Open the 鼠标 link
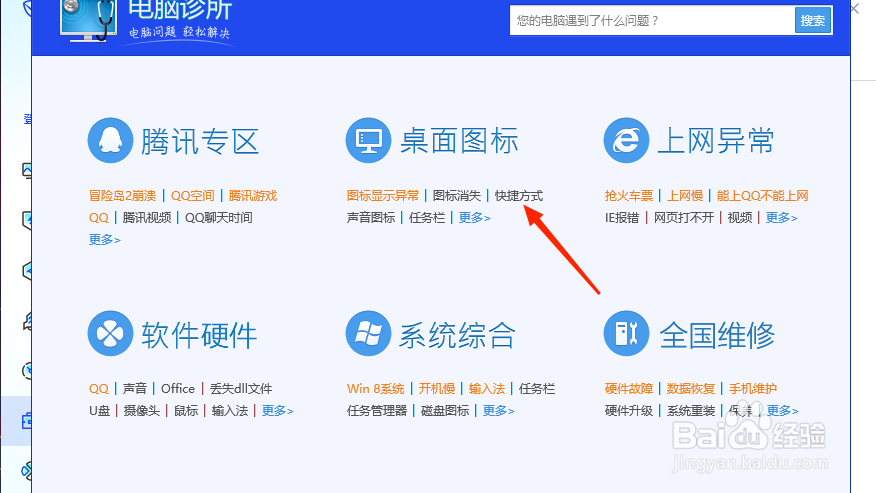Viewport: 876px width, 493px height. (186, 410)
